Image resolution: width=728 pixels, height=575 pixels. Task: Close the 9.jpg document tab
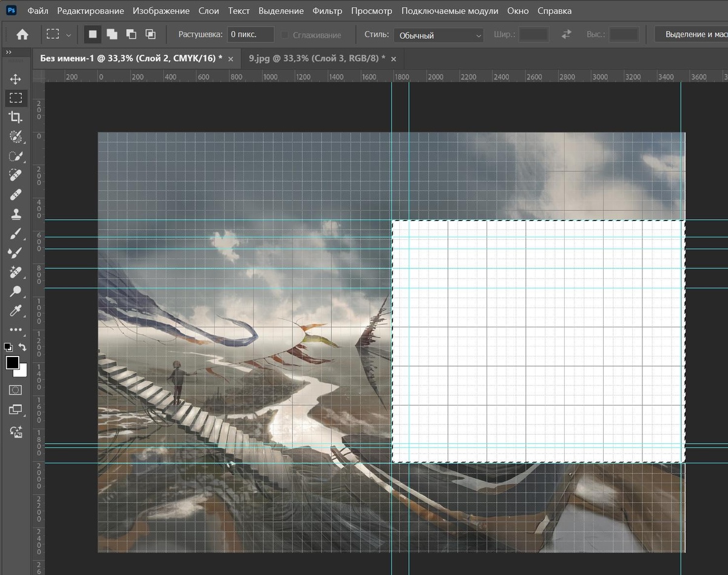tap(394, 60)
